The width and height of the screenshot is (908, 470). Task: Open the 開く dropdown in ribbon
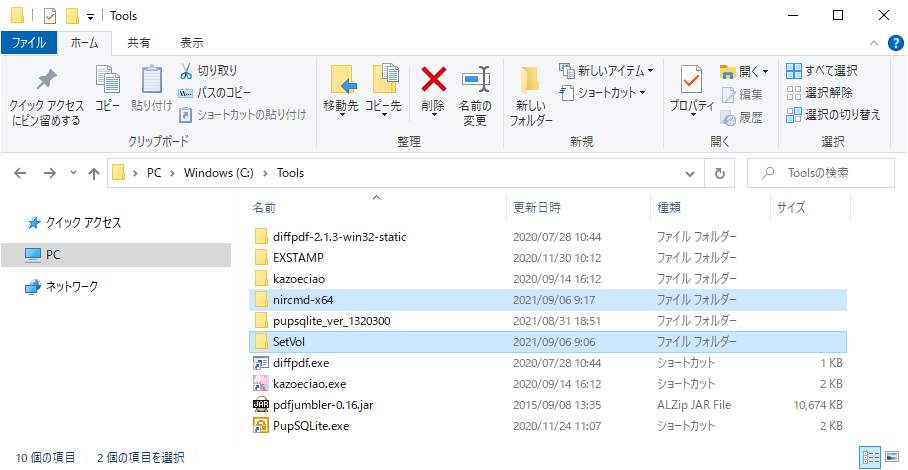coord(744,72)
